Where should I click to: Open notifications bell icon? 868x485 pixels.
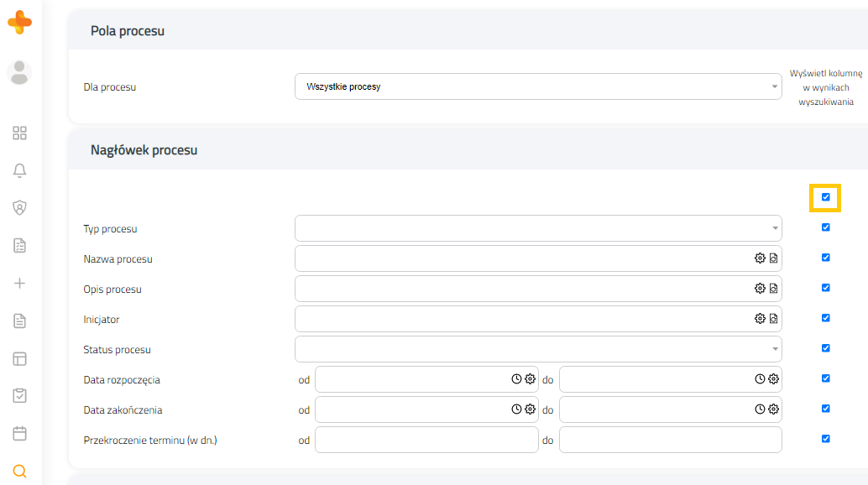point(19,170)
